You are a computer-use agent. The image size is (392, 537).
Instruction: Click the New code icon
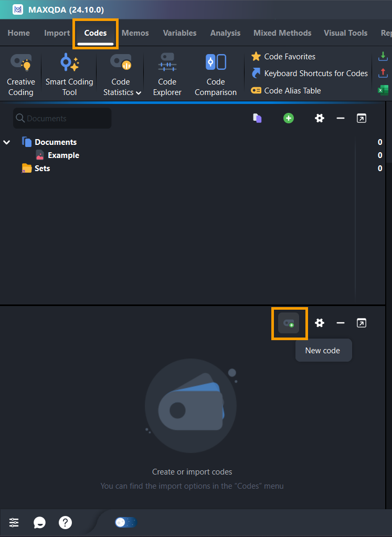tap(289, 323)
